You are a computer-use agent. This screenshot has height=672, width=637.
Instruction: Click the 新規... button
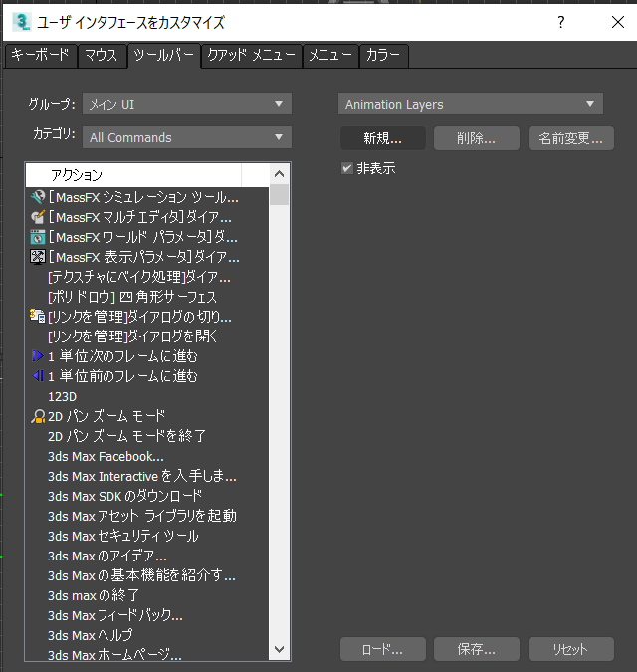383,138
